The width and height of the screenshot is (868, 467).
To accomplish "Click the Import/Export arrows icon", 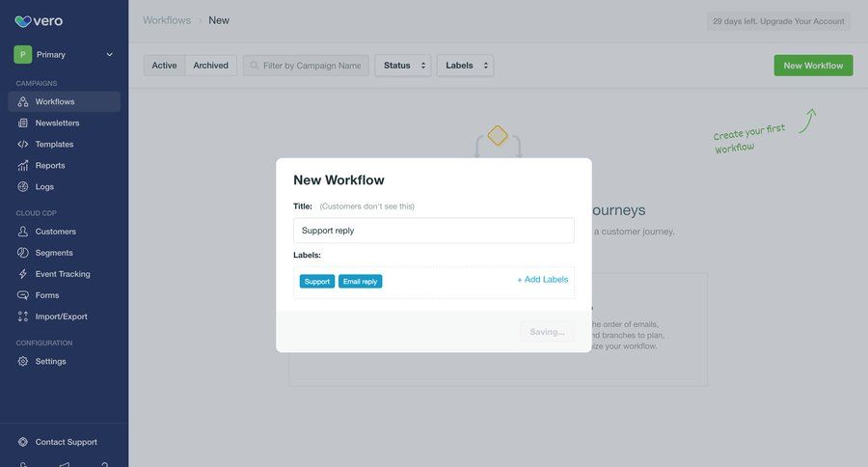I will [x=23, y=316].
